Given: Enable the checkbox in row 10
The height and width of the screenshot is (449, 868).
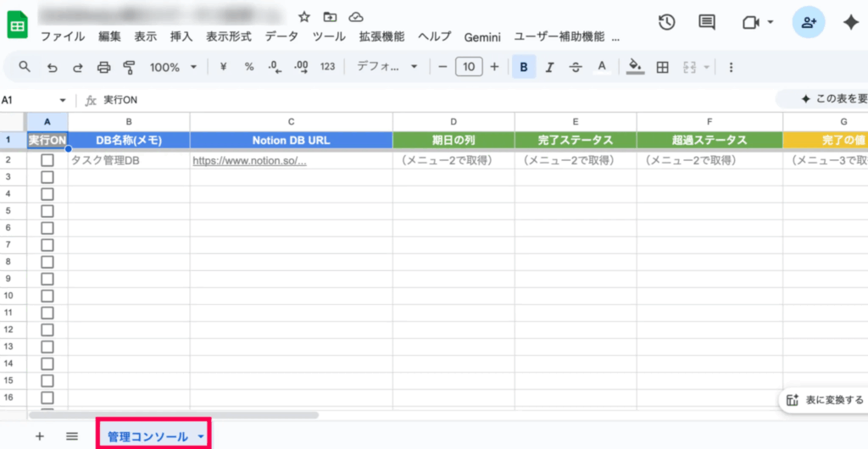Looking at the screenshot, I should pyautogui.click(x=47, y=296).
